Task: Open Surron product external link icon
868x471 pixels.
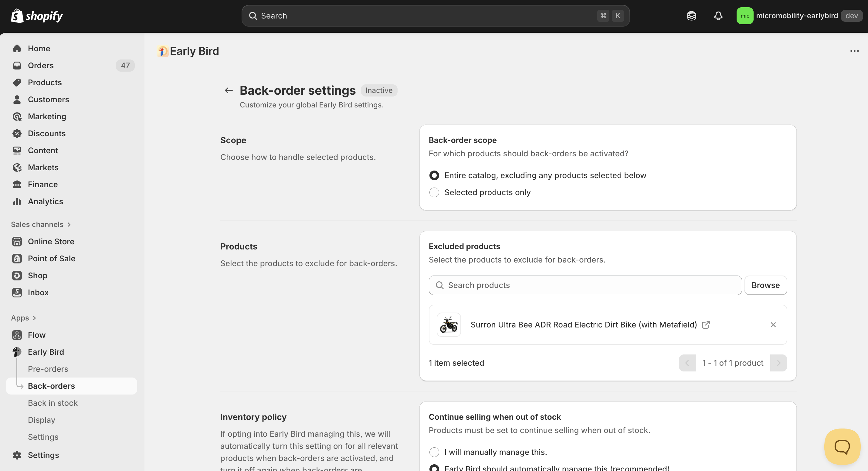Action: 706,324
